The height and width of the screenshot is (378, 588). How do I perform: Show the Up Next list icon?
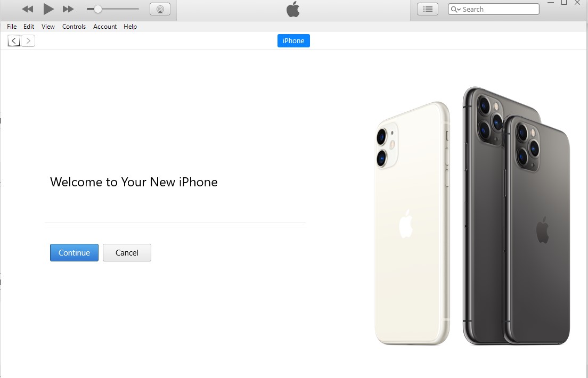[x=428, y=9]
